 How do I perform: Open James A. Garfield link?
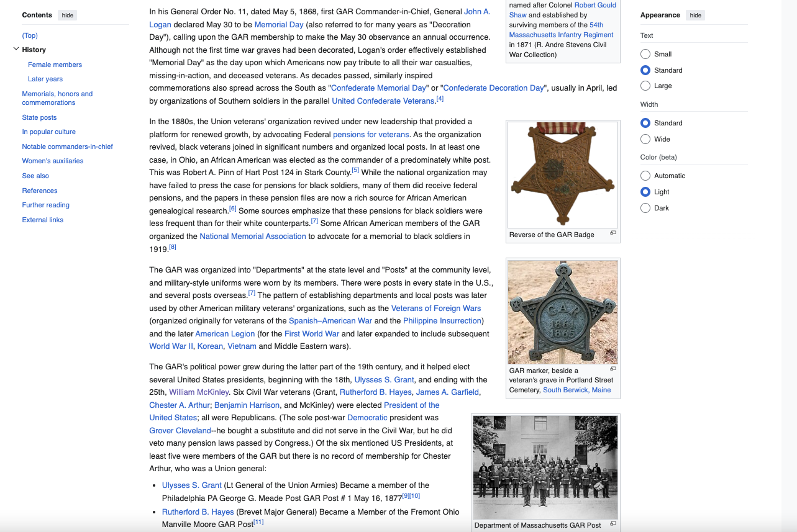tap(447, 392)
